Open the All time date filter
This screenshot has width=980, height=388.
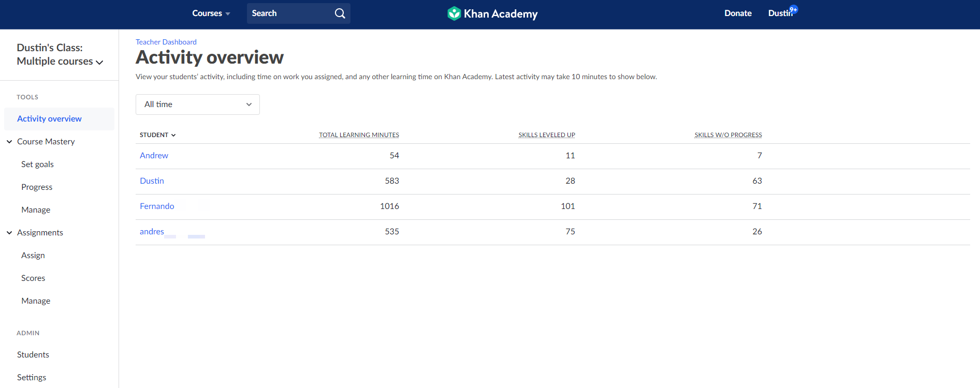(x=197, y=105)
